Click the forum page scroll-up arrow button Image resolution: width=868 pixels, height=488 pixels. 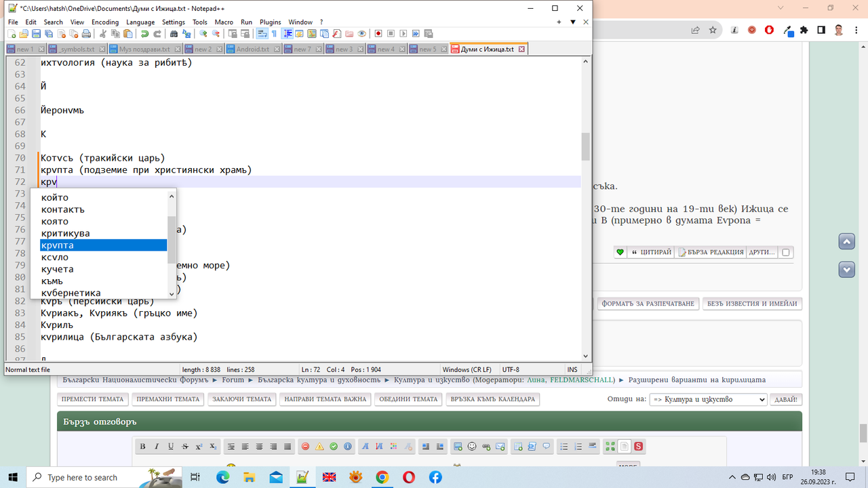pos(846,241)
